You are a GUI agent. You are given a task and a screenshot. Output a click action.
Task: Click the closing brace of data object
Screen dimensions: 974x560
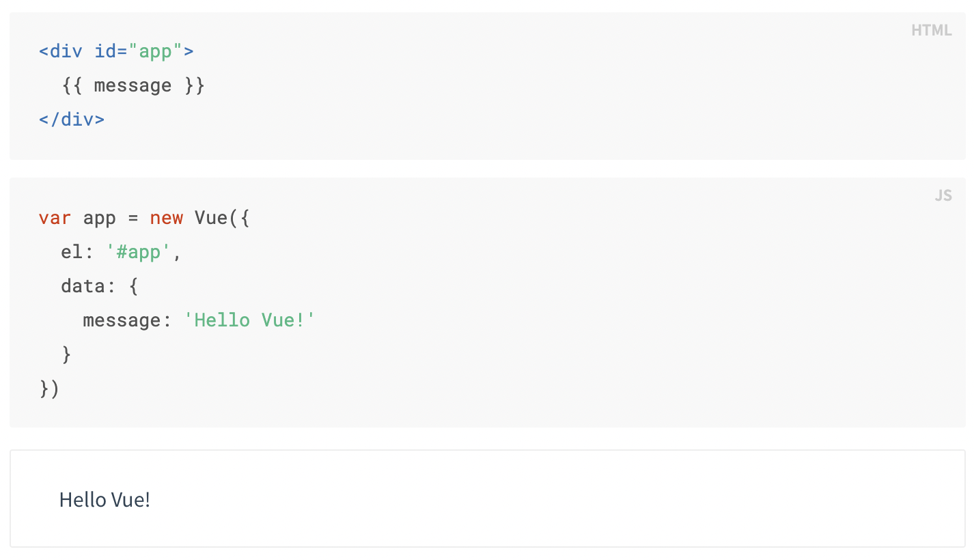(x=66, y=354)
